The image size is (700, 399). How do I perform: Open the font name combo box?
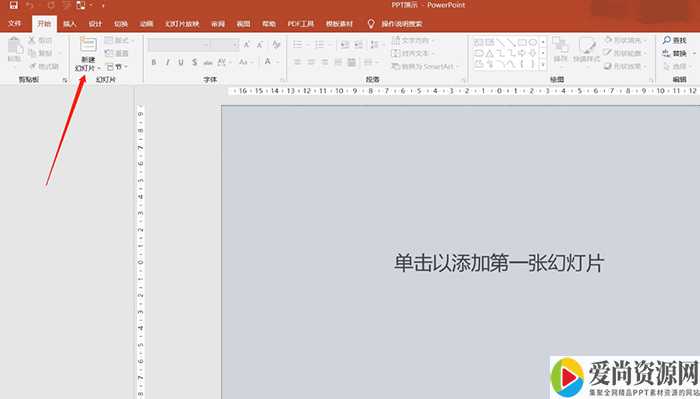pyautogui.click(x=179, y=45)
